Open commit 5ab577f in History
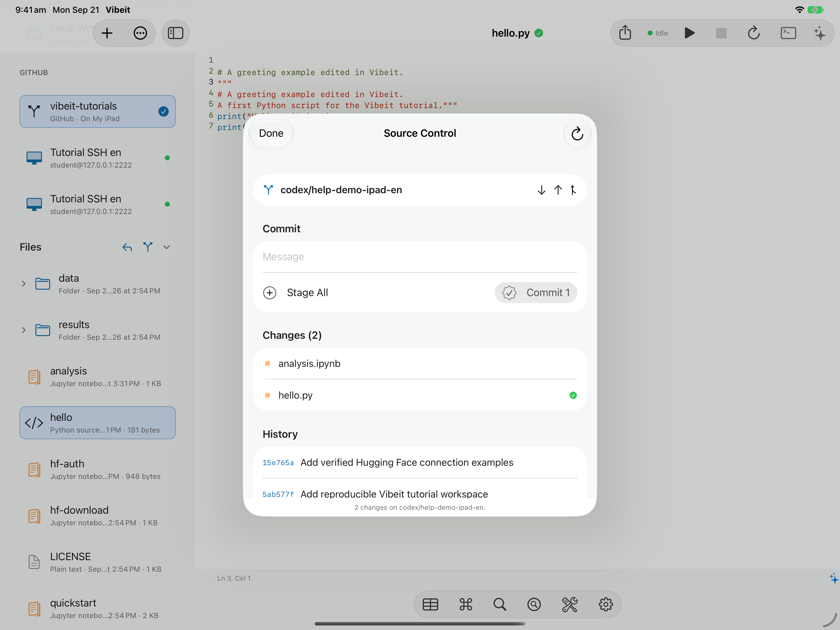 point(420,494)
